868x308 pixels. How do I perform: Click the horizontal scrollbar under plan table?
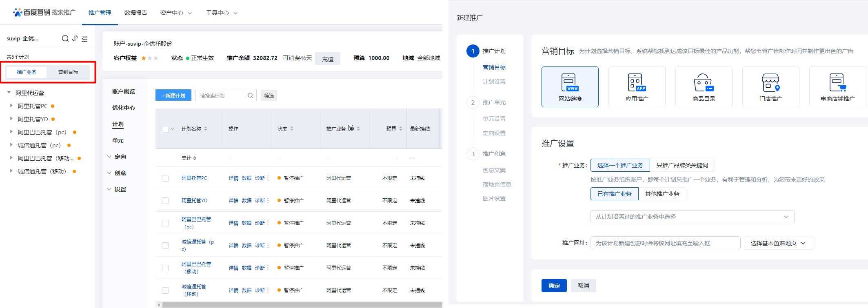302,305
